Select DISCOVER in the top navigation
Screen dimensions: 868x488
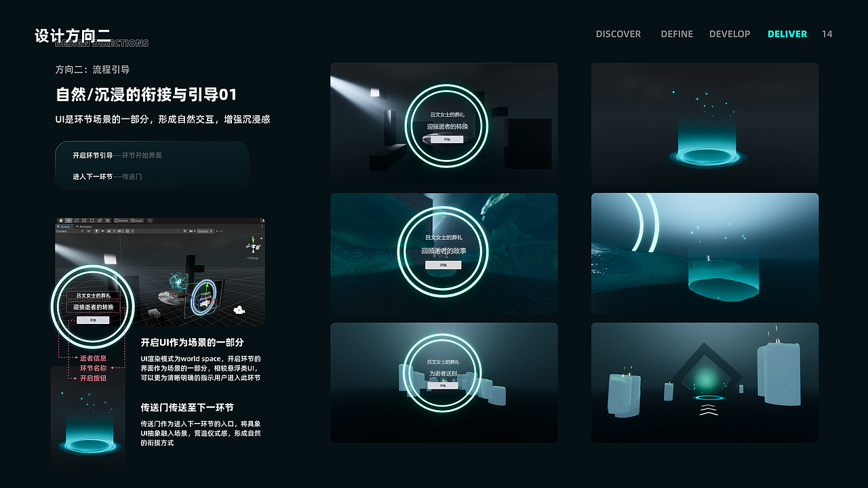coord(618,34)
